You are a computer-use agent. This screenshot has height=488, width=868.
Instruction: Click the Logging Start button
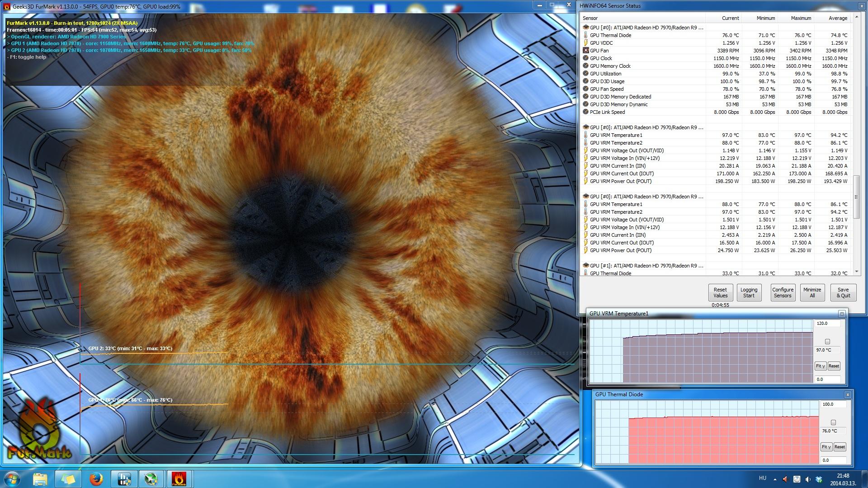[x=749, y=292]
